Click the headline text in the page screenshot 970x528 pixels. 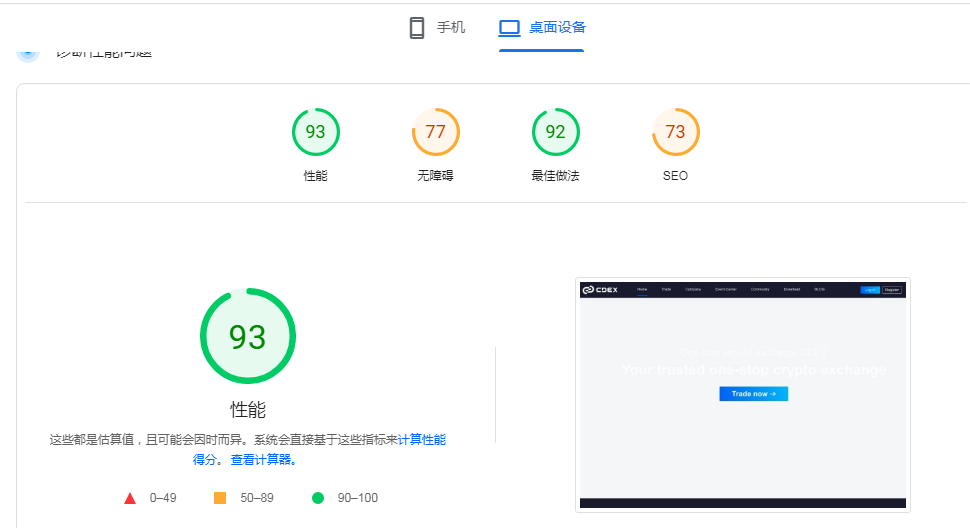[753, 370]
